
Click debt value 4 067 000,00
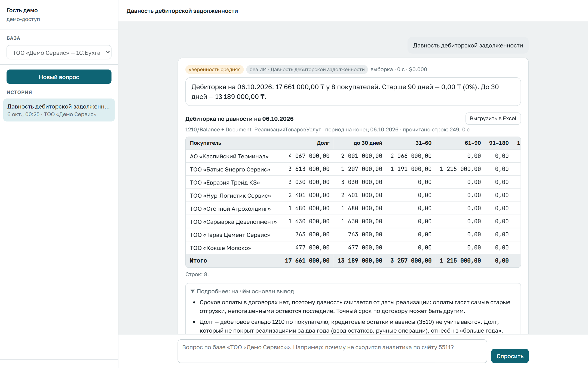(309, 156)
